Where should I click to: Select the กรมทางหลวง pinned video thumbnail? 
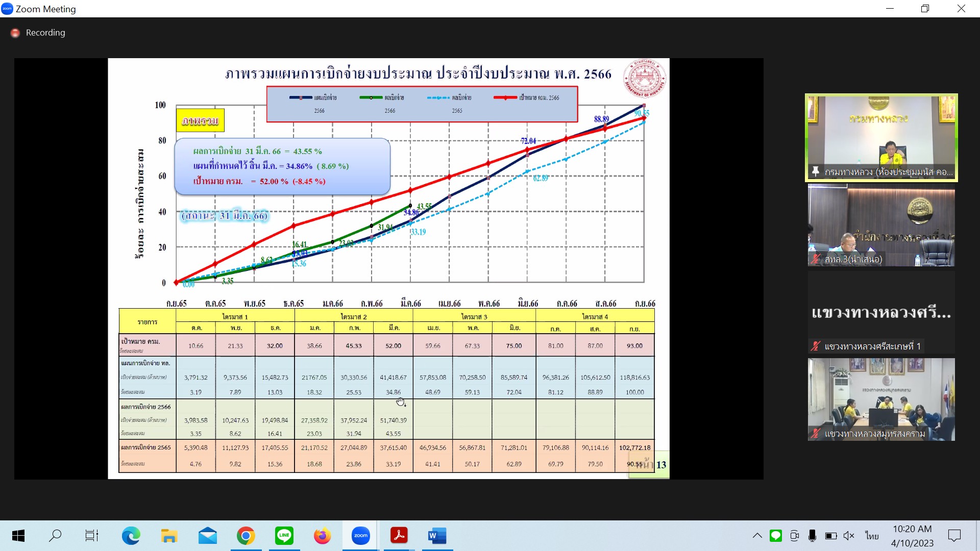click(881, 137)
